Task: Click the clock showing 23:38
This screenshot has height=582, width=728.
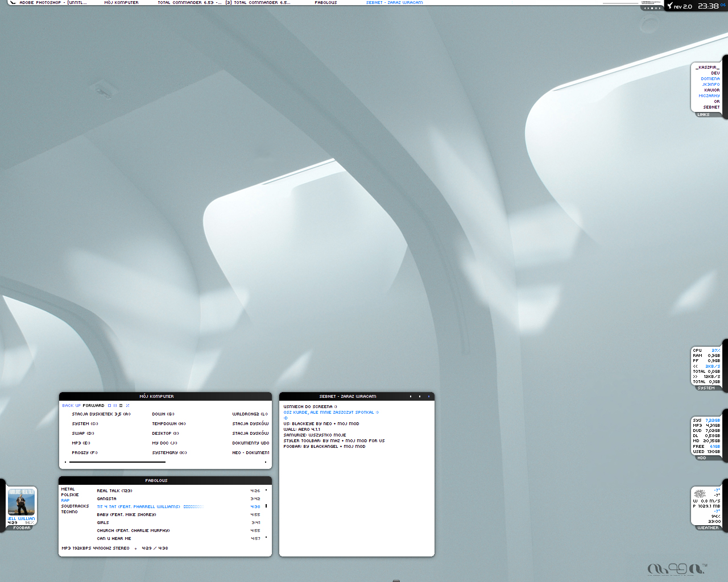Action: tap(708, 6)
